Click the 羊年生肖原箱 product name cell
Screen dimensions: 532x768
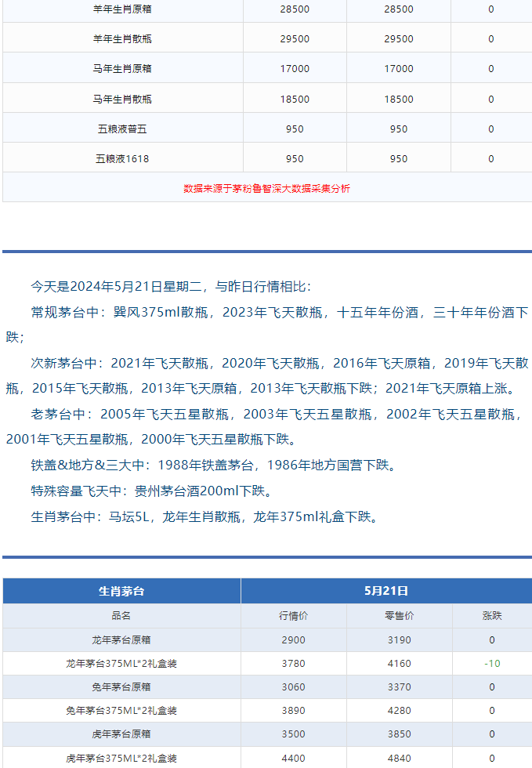click(122, 9)
